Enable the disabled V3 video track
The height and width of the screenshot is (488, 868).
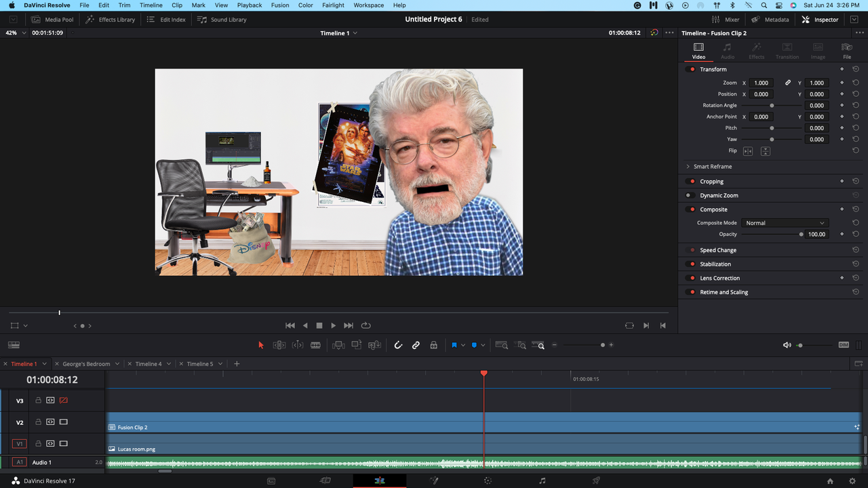tap(64, 401)
